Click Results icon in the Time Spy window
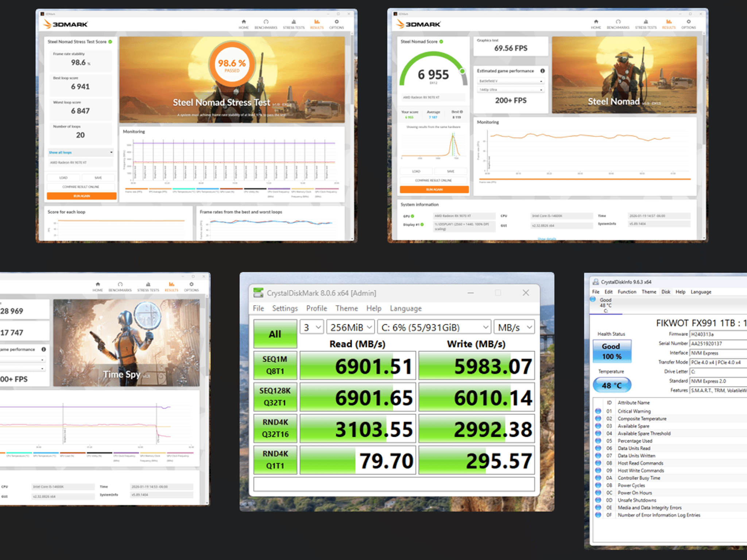 click(171, 284)
